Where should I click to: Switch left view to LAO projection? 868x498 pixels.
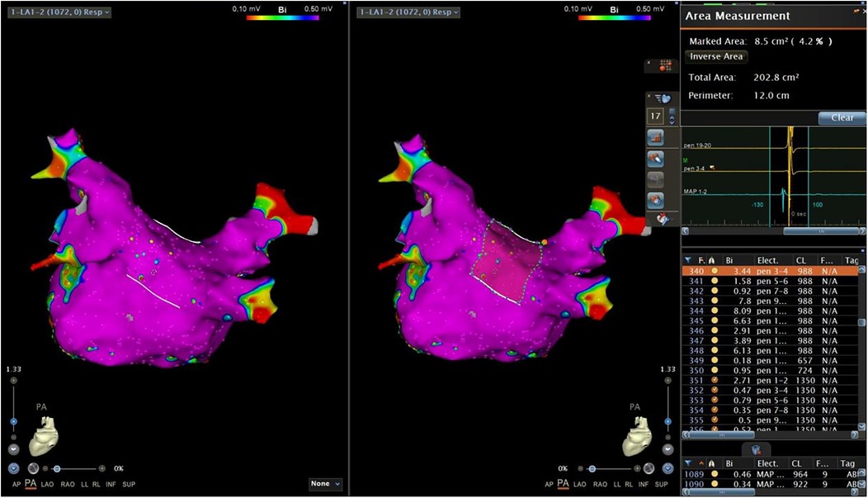[48, 484]
